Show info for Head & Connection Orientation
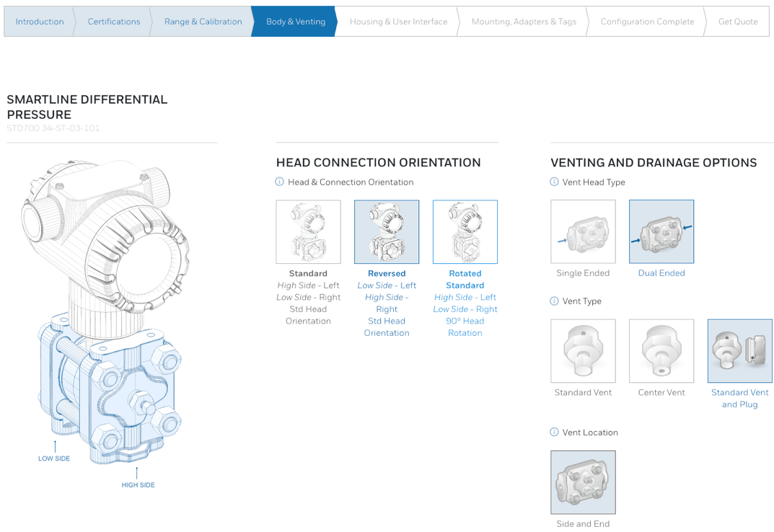This screenshot has height=532, width=774. 279,182
